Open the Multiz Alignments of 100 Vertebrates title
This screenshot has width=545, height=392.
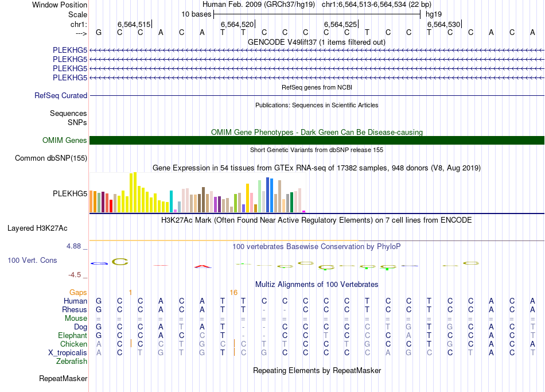pyautogui.click(x=317, y=285)
